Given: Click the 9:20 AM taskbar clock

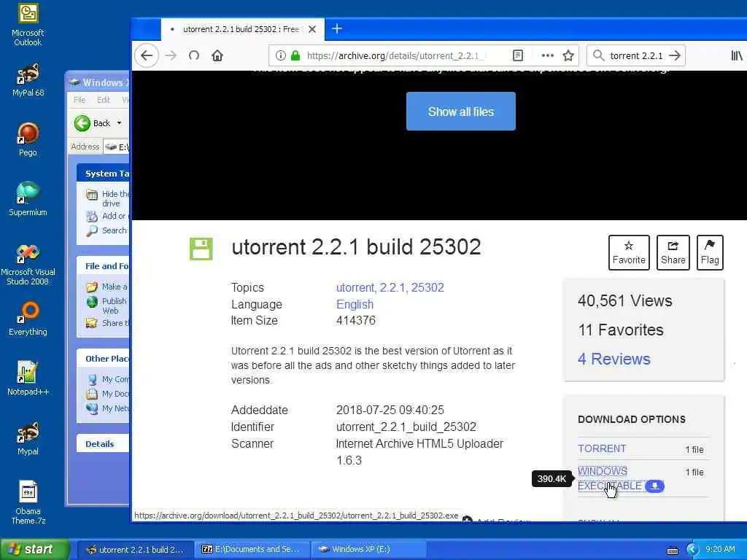Looking at the screenshot, I should 720,549.
